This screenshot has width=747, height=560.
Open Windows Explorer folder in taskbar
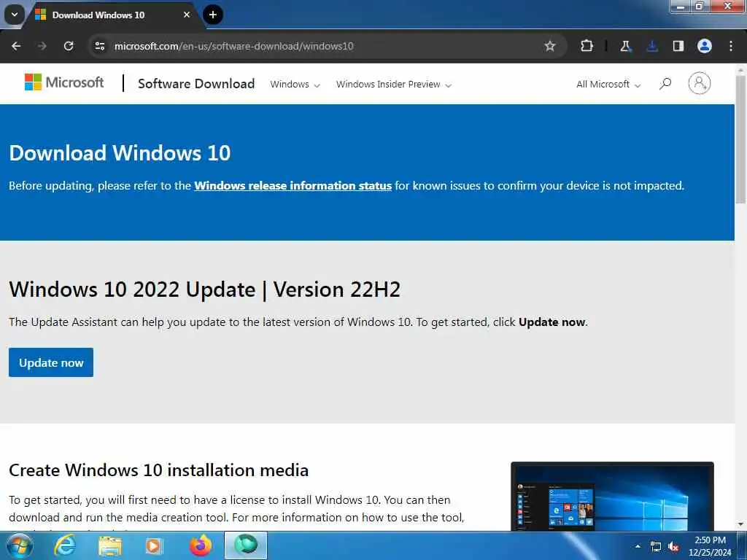[110, 545]
